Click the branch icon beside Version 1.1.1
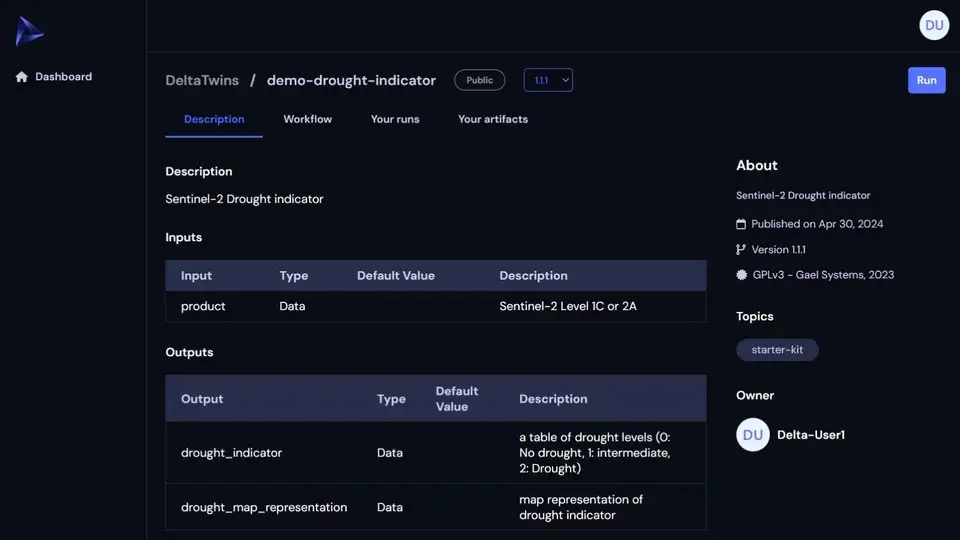 pyautogui.click(x=741, y=250)
